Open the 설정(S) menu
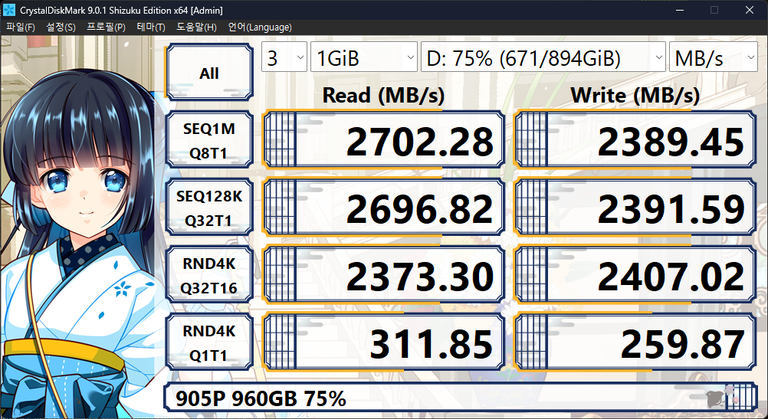The height and width of the screenshot is (419, 768). click(x=61, y=27)
